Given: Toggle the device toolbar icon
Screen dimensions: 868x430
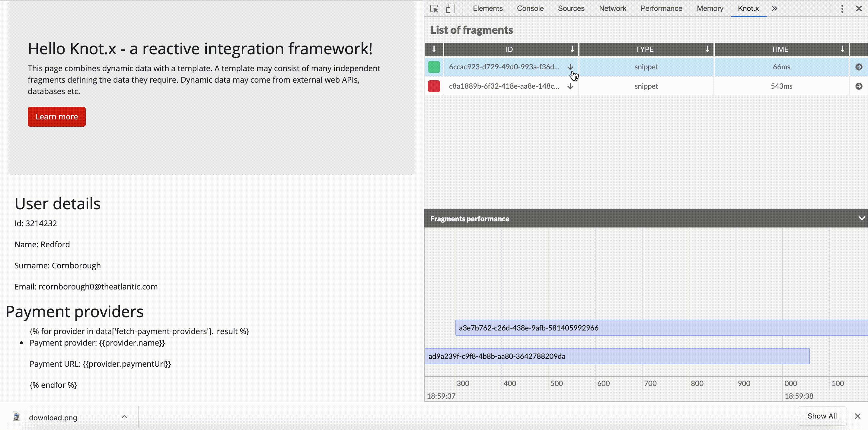Looking at the screenshot, I should point(451,8).
